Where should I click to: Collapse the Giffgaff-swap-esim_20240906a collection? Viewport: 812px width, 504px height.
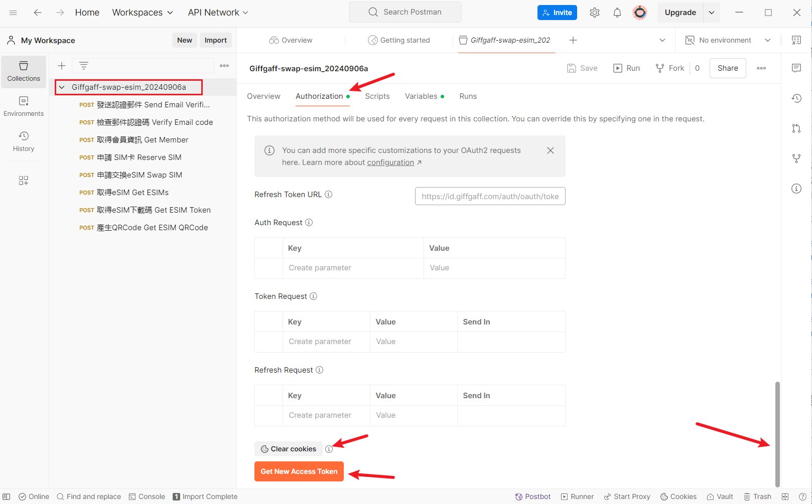62,87
